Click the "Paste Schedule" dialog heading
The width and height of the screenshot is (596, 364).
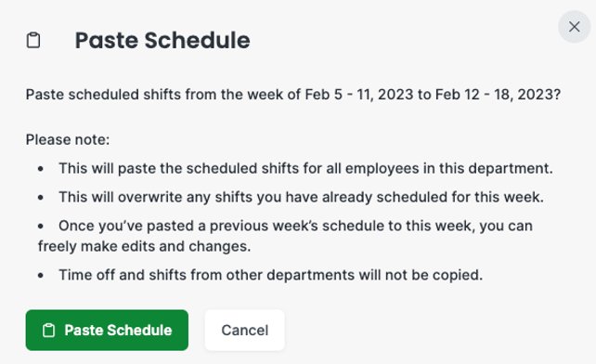click(162, 40)
